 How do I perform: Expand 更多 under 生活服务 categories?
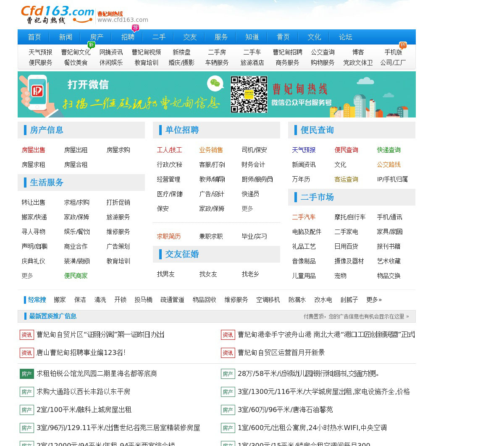click(27, 276)
